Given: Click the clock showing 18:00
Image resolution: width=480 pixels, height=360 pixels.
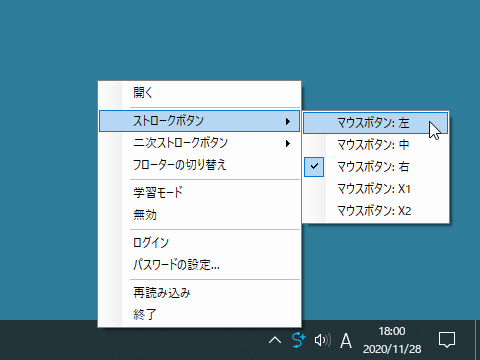Looking at the screenshot, I should pos(392,340).
